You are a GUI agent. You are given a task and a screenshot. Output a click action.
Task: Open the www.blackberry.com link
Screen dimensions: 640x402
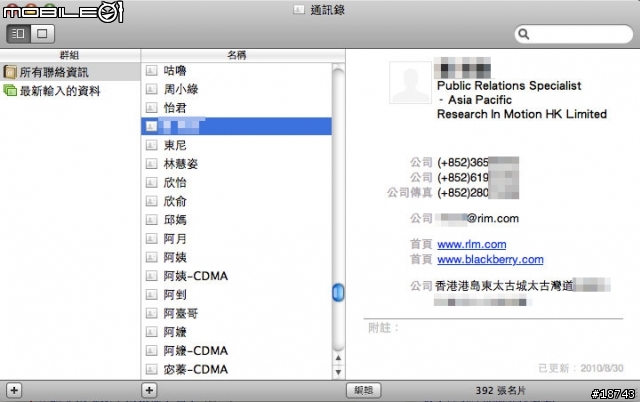click(x=490, y=260)
